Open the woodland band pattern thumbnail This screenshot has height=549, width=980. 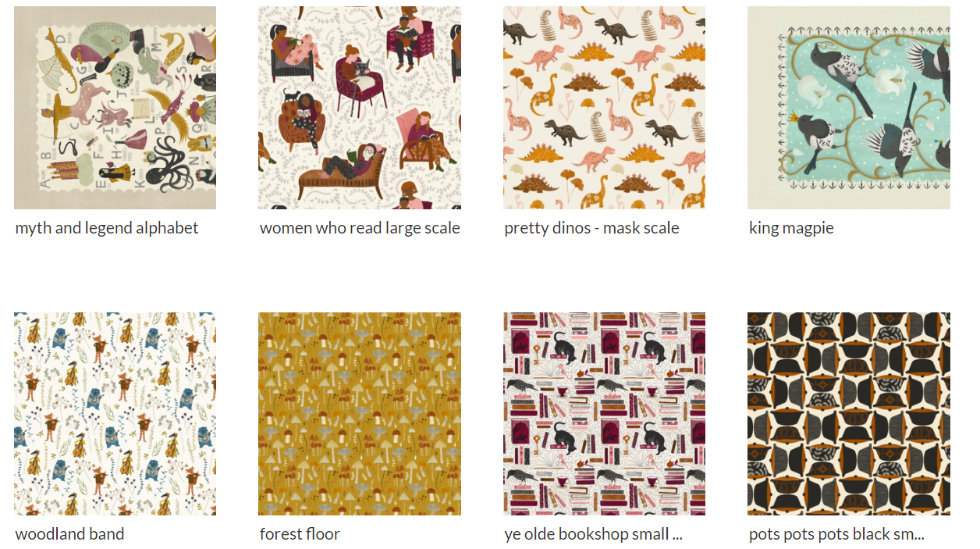[x=115, y=414]
